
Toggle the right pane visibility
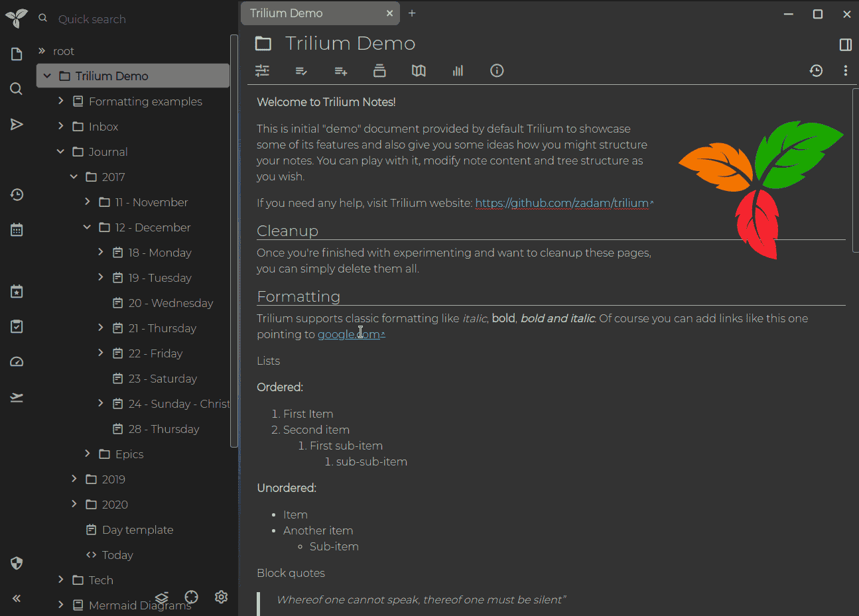tap(845, 44)
